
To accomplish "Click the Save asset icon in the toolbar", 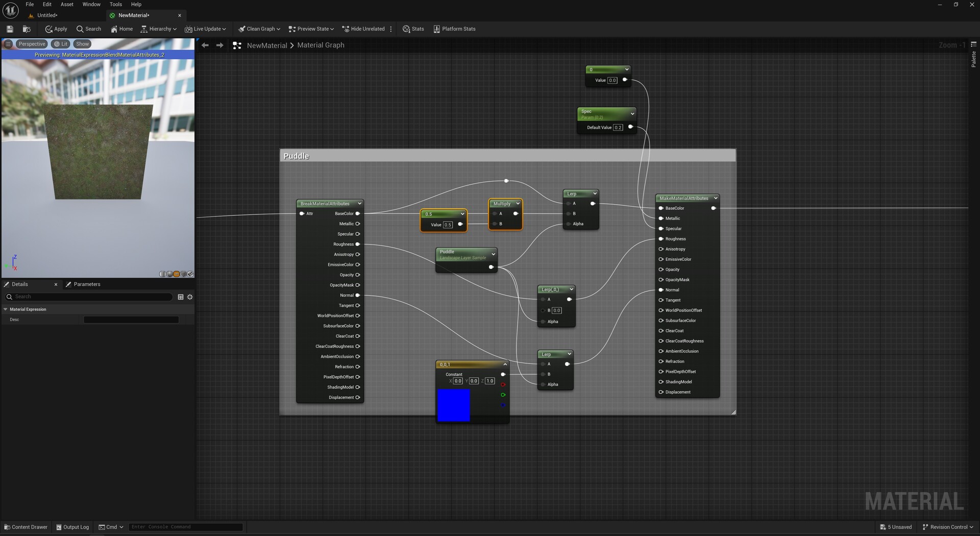I will pos(10,29).
